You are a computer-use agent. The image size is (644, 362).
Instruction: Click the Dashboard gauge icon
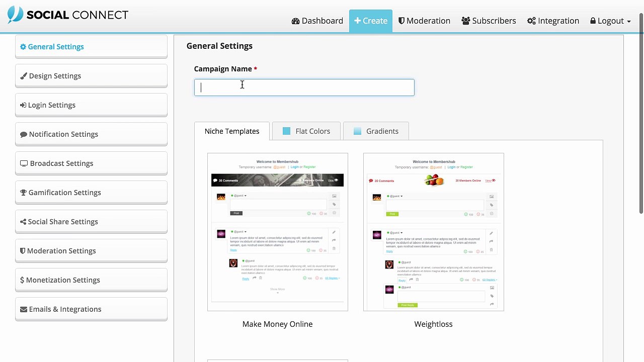point(295,21)
